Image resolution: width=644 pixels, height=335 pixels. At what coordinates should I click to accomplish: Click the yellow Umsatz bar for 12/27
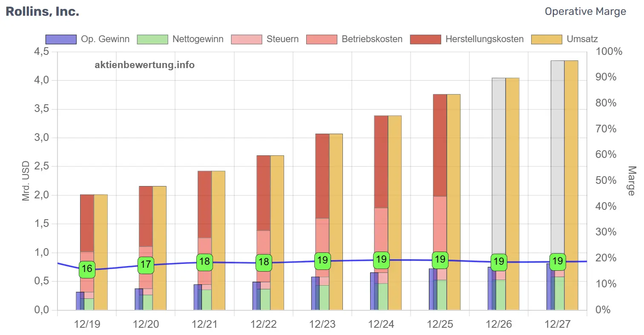point(571,185)
